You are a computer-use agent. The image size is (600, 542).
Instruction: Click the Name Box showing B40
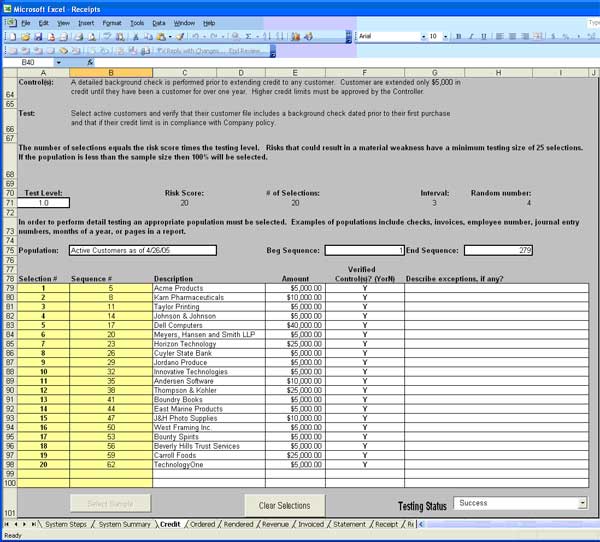click(x=28, y=62)
